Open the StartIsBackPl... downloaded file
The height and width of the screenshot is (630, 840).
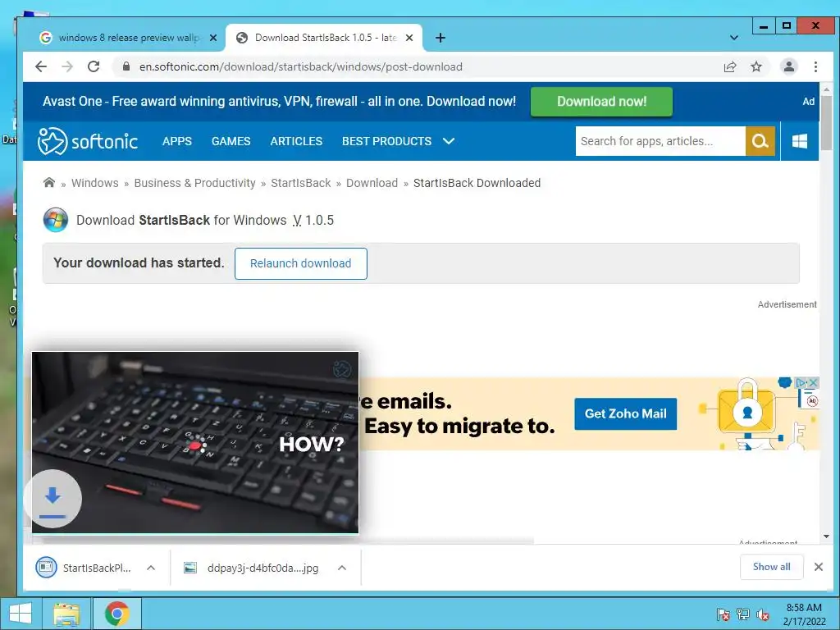(84, 568)
